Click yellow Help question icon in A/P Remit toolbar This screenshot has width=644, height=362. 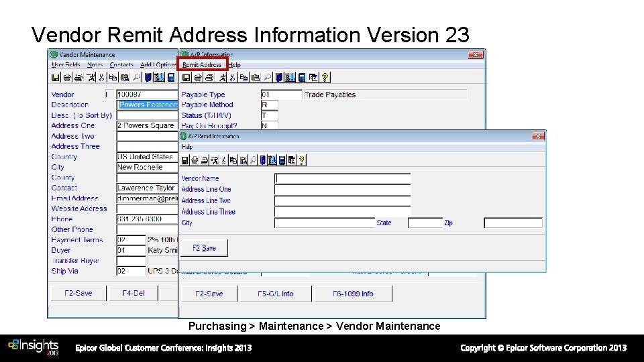coord(301,160)
